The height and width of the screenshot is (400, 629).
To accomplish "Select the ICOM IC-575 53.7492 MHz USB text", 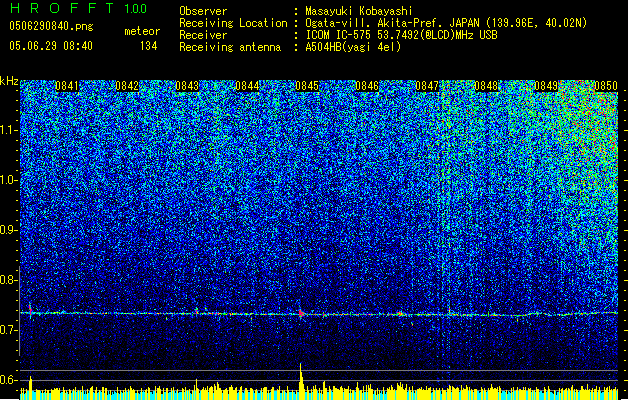I will point(401,35).
